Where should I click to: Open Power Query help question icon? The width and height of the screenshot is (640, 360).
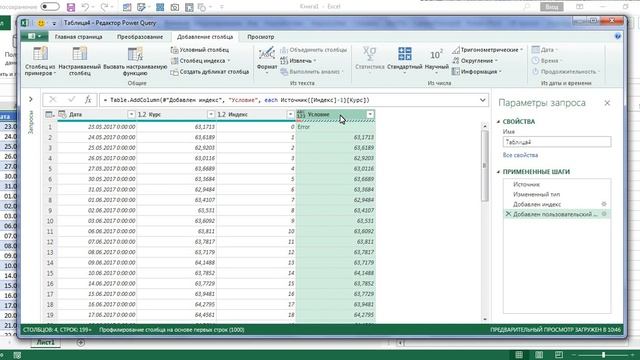click(x=618, y=37)
